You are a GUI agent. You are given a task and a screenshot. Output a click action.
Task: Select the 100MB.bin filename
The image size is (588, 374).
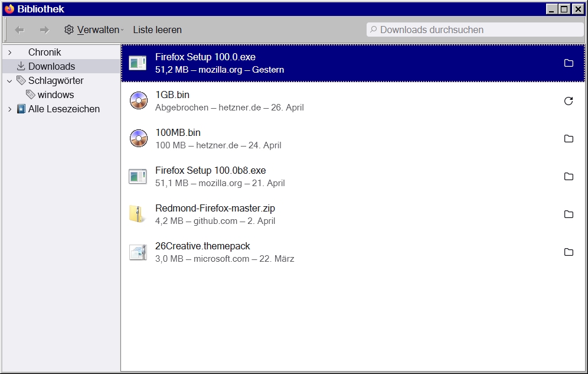pos(178,133)
